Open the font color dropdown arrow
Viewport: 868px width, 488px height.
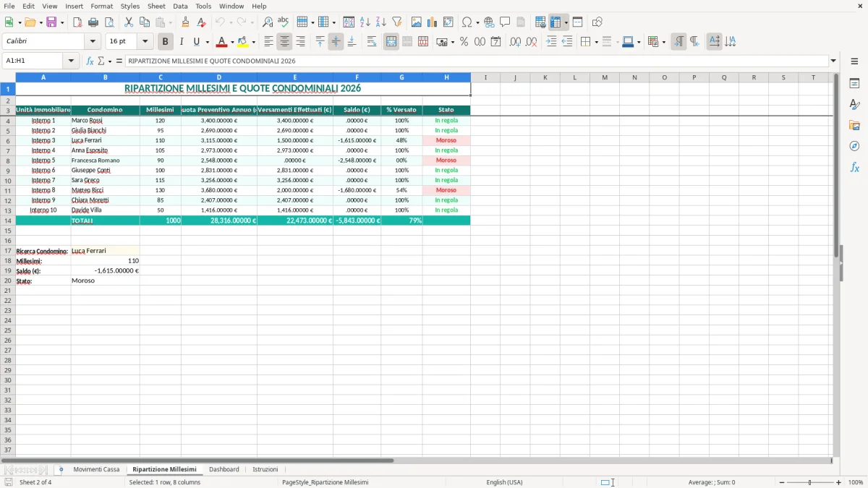[232, 42]
